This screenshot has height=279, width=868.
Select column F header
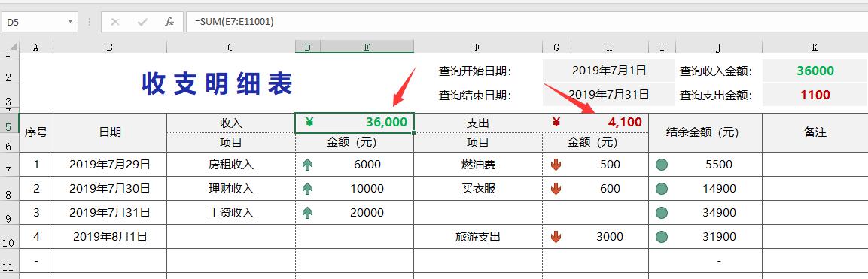tap(478, 47)
